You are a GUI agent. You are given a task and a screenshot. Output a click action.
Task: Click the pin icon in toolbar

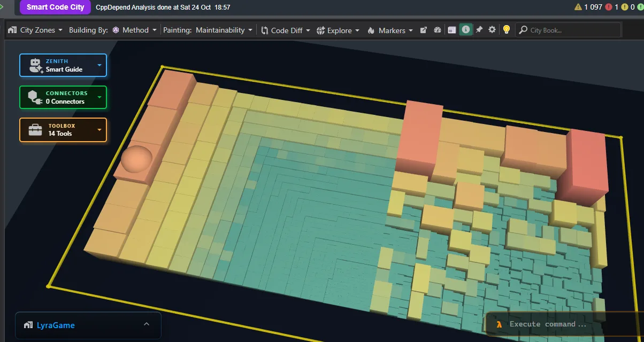(479, 30)
